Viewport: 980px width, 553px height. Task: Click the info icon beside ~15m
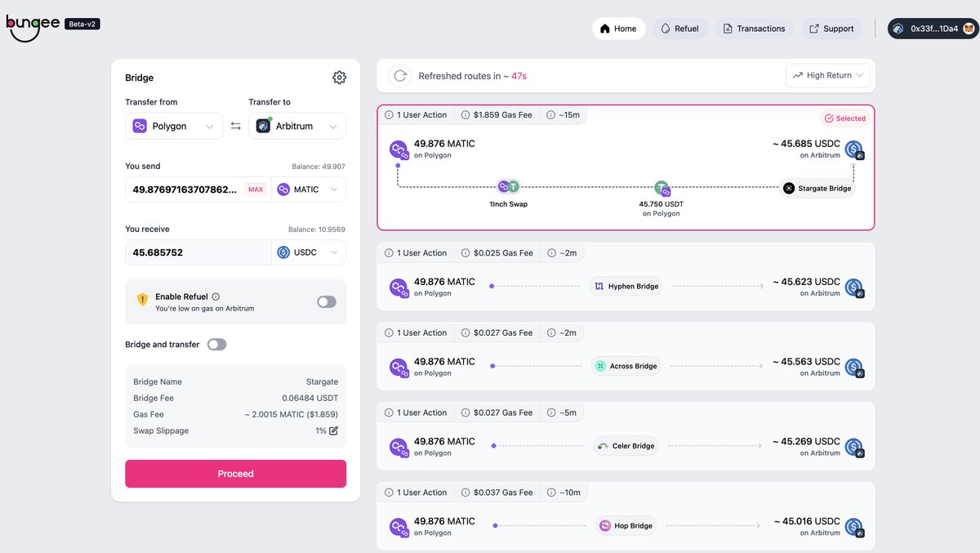[x=551, y=115]
